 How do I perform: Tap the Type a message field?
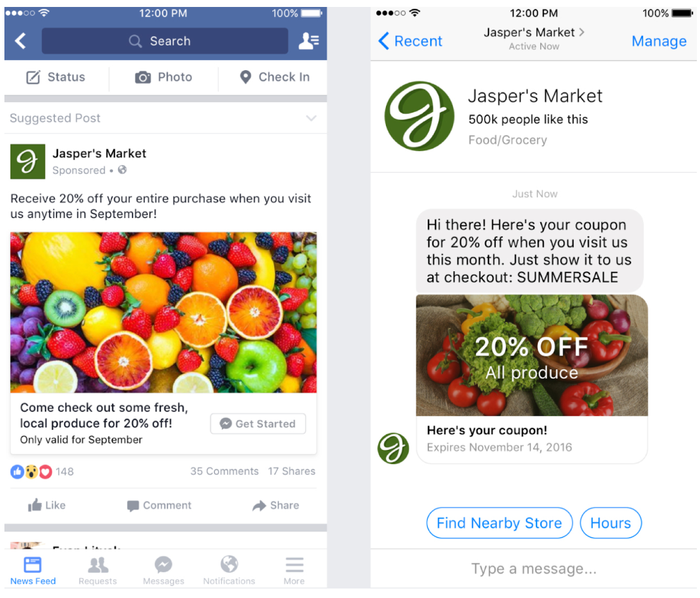[533, 568]
